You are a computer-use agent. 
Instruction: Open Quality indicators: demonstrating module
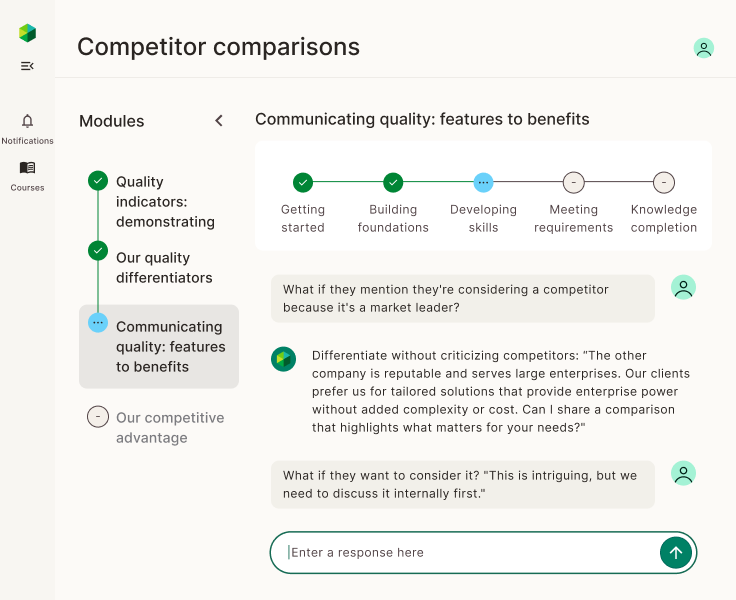(165, 201)
